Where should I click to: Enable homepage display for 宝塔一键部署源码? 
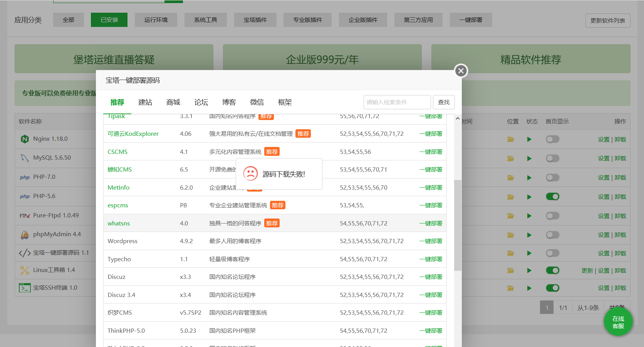(x=553, y=253)
